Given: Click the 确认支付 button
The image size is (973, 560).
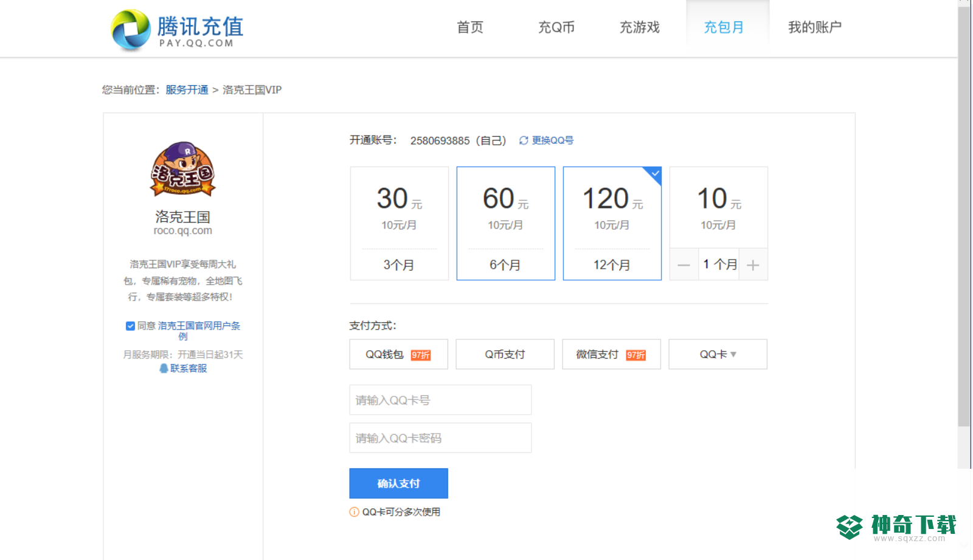Looking at the screenshot, I should (399, 483).
